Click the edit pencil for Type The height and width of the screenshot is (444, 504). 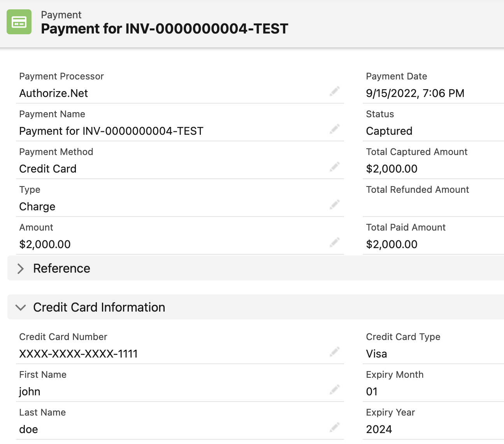click(334, 204)
